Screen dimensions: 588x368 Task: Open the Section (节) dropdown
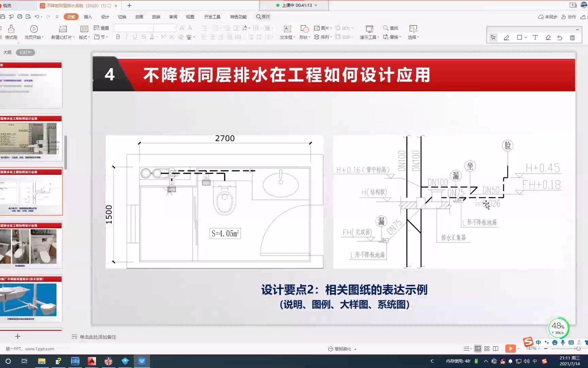101,37
